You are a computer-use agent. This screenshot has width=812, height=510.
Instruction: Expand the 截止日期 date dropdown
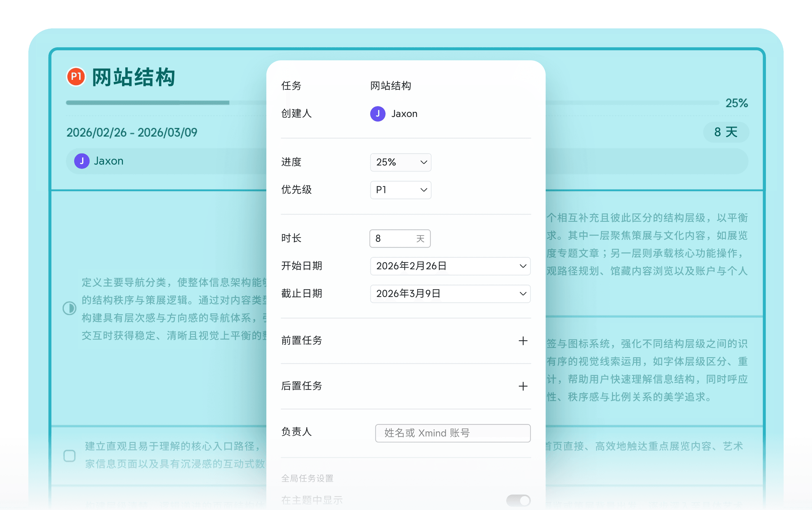click(x=450, y=294)
